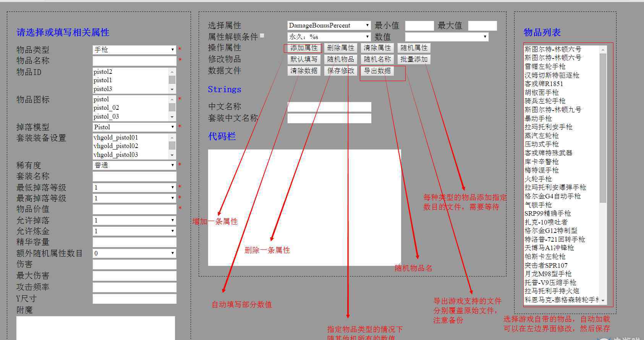Click the 物品列表 scrollbar thumb

tap(603, 128)
